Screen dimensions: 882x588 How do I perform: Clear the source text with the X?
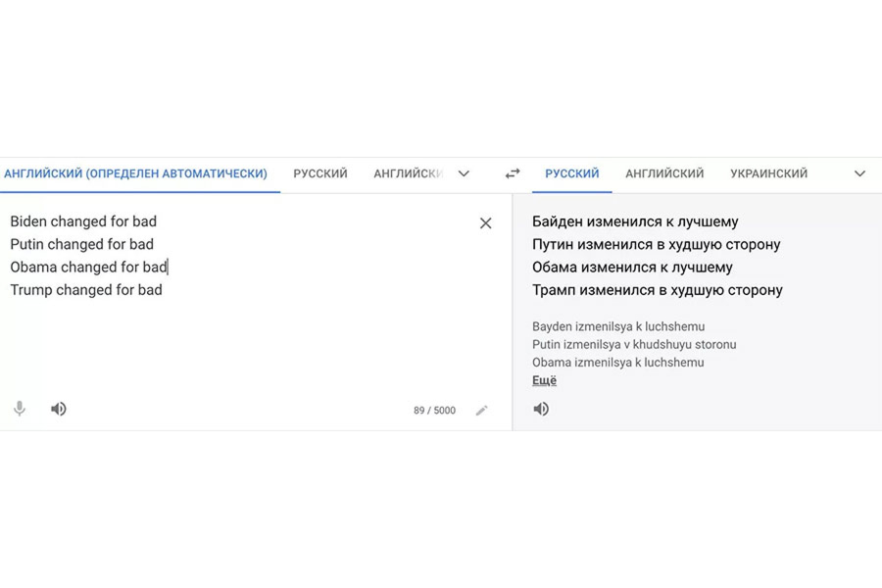[485, 223]
